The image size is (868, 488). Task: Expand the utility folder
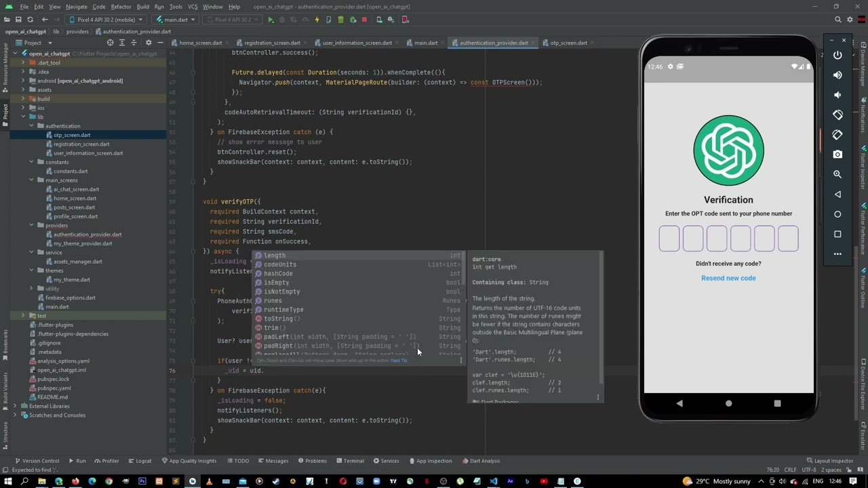point(31,289)
